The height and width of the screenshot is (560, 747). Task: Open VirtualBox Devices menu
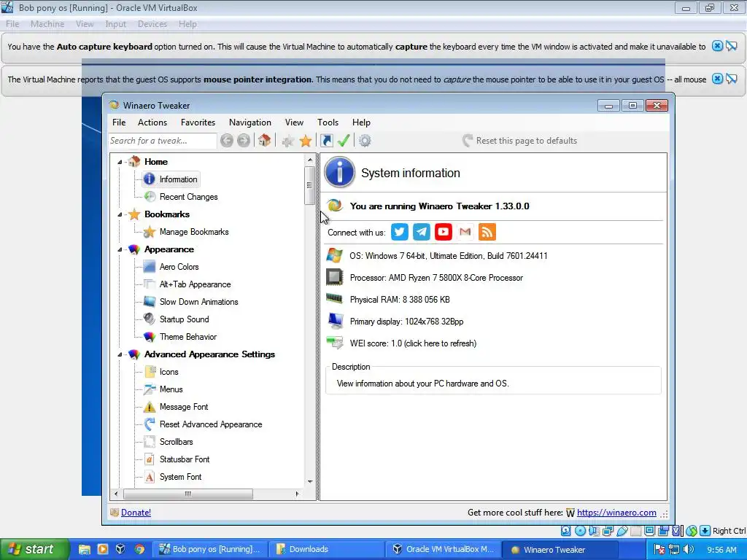152,24
